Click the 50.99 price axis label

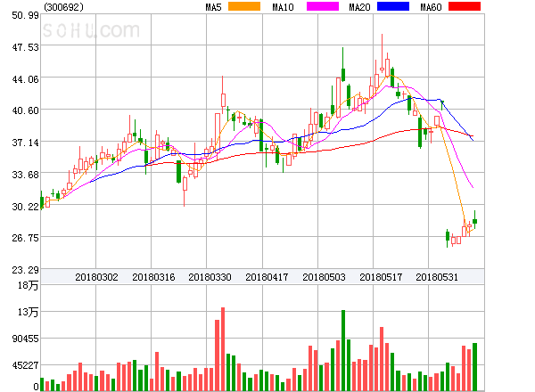pyautogui.click(x=25, y=15)
